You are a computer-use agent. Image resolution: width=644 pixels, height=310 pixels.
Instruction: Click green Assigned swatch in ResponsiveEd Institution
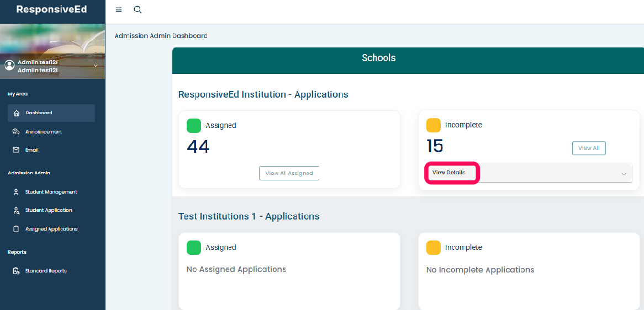click(194, 126)
